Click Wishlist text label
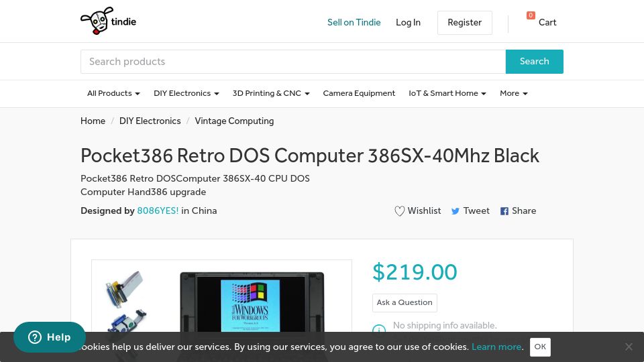 pos(424,211)
